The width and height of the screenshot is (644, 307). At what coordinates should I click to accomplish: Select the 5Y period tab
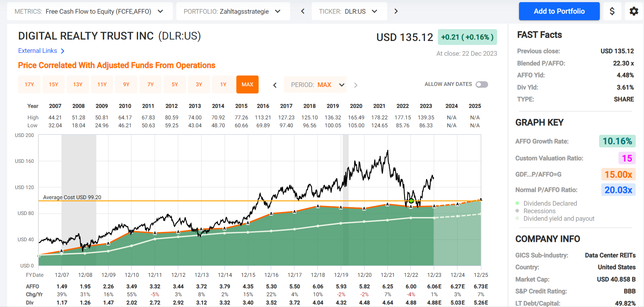pyautogui.click(x=175, y=84)
